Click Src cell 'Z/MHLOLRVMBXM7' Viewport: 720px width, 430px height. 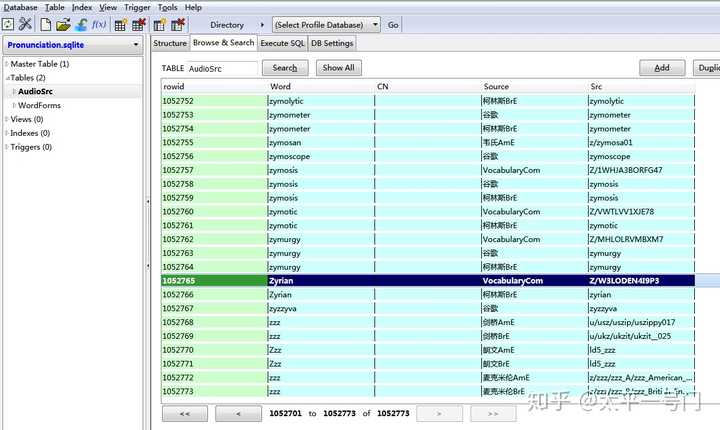(641, 239)
